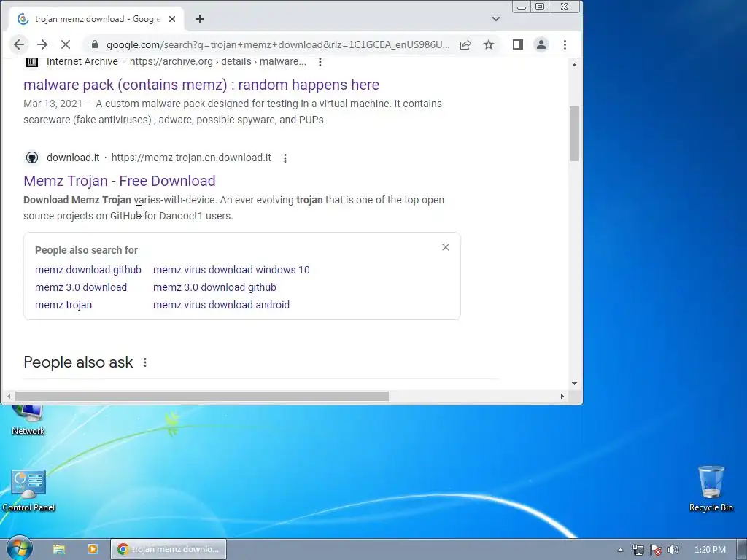Viewport: 747px width, 560px height.
Task: Search memz 3.0 download suggestion
Action: point(81,287)
